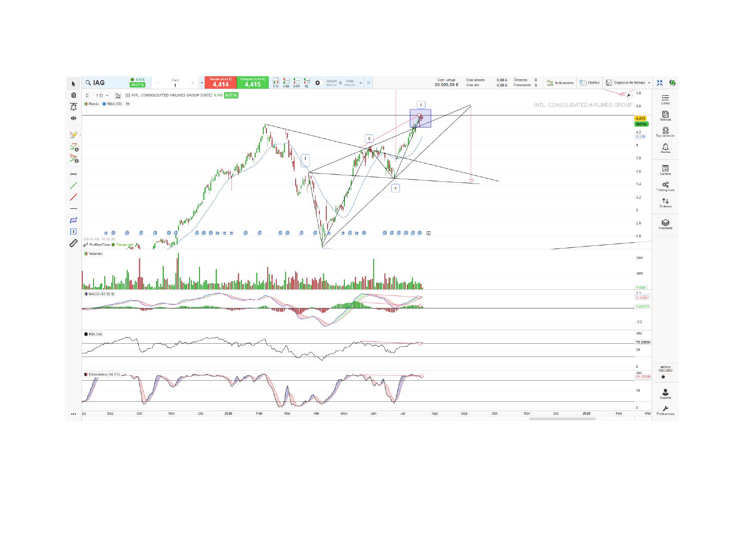Click the blue collapse-arrows fullscreen icon
Viewport: 756px width, 534px height.
click(659, 83)
